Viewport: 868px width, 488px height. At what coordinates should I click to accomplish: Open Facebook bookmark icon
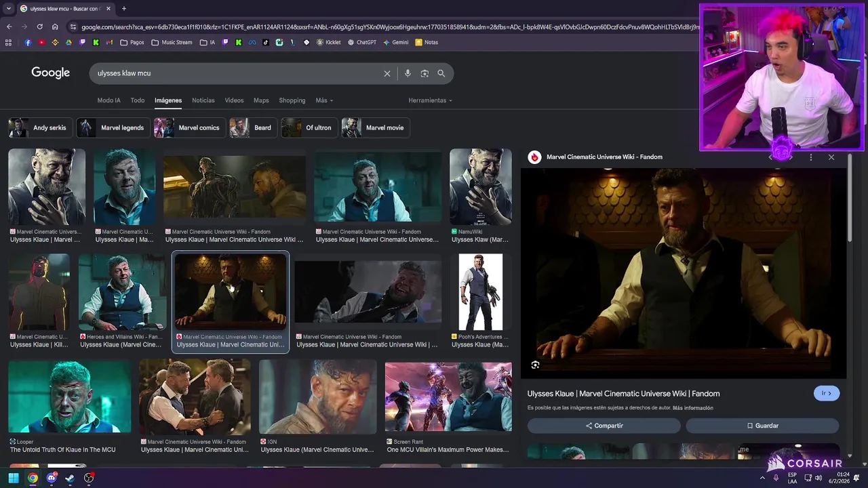tap(28, 42)
